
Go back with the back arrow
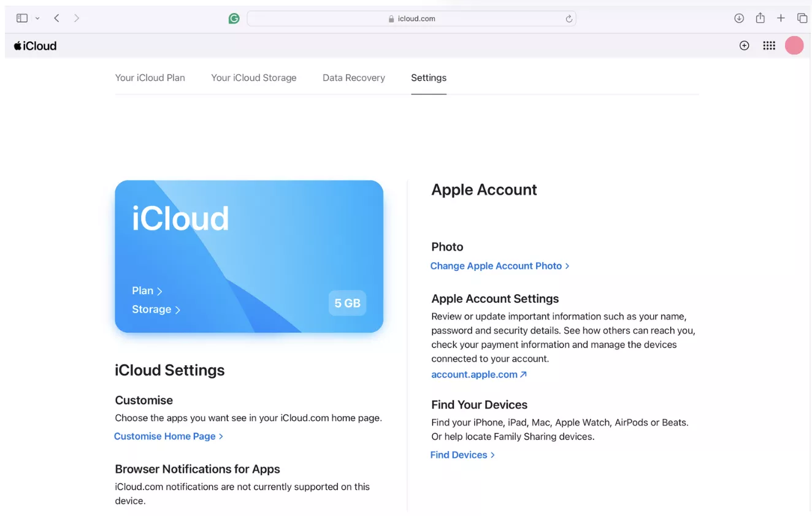coord(56,18)
